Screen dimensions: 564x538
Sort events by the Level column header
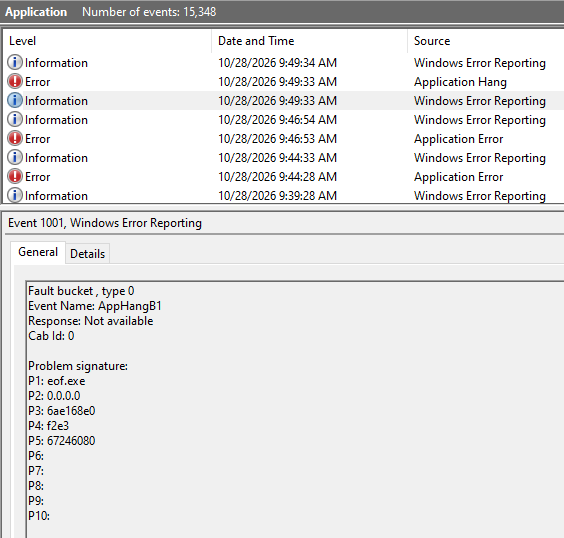[x=22, y=41]
